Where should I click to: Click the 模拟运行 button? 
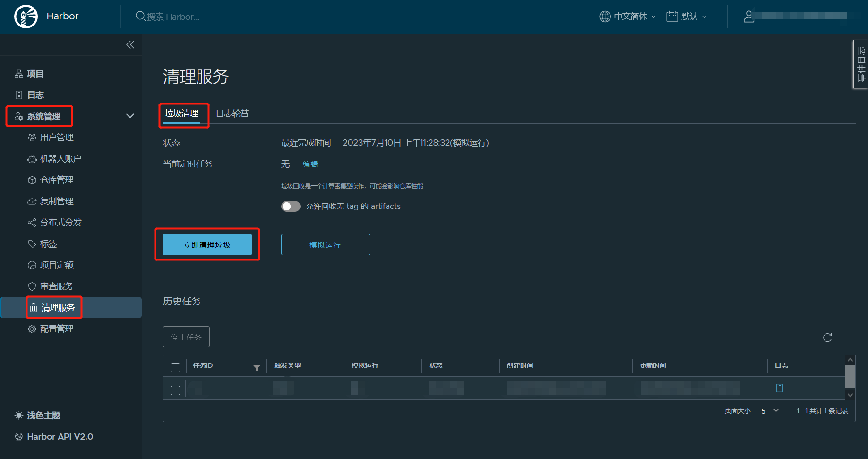[326, 245]
